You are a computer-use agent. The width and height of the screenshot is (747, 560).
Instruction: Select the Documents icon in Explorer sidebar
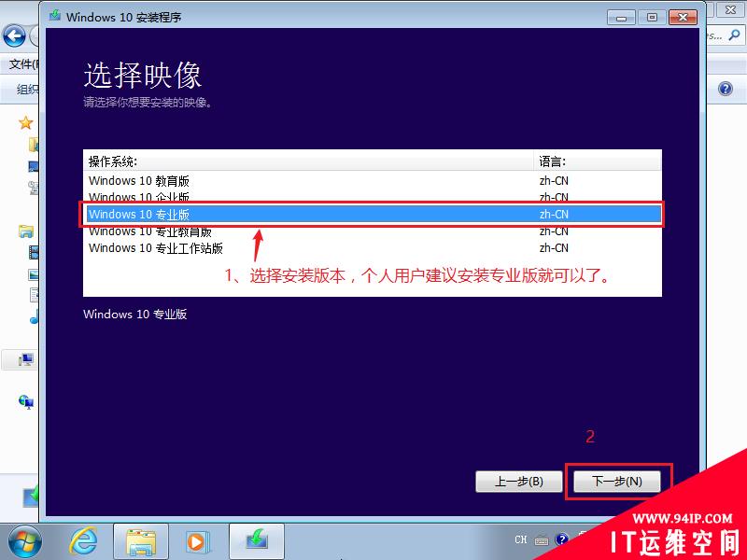pyautogui.click(x=34, y=295)
